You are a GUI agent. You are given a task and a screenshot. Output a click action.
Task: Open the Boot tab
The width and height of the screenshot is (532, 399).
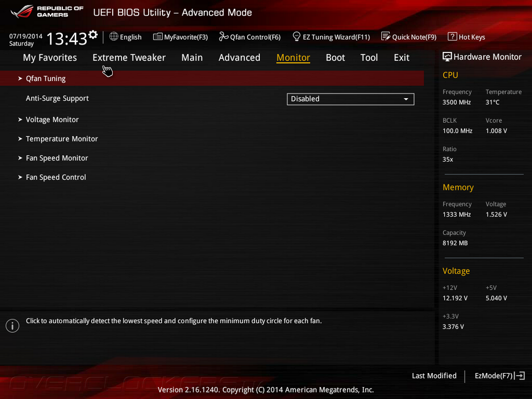(x=335, y=58)
